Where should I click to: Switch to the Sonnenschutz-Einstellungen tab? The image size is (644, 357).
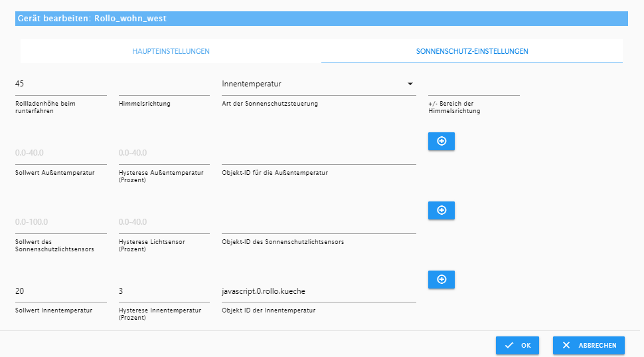coord(472,51)
